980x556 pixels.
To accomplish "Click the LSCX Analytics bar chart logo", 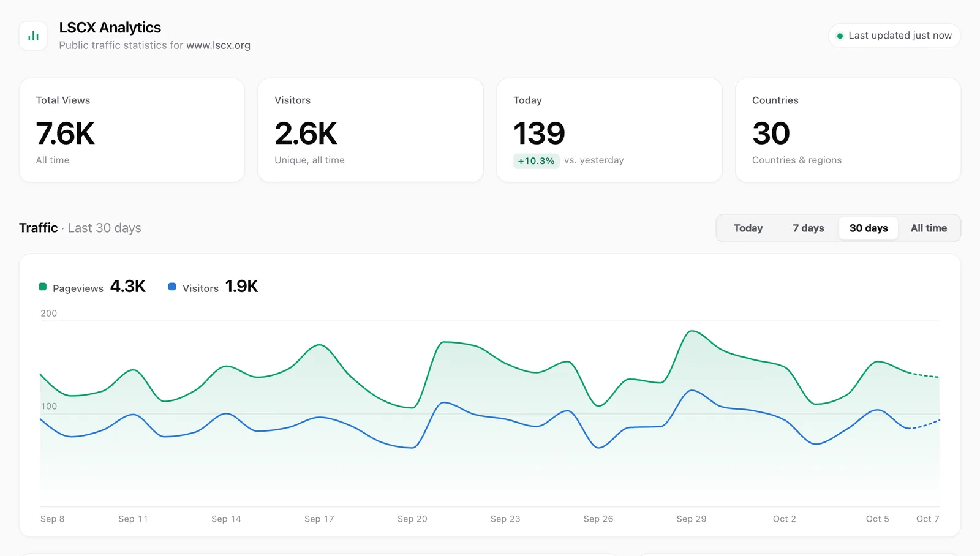I will click(x=33, y=36).
